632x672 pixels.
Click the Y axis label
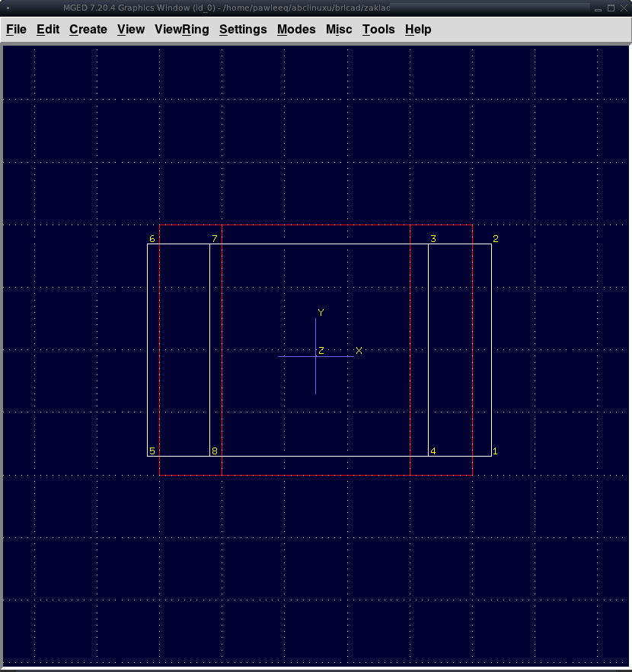pos(321,313)
